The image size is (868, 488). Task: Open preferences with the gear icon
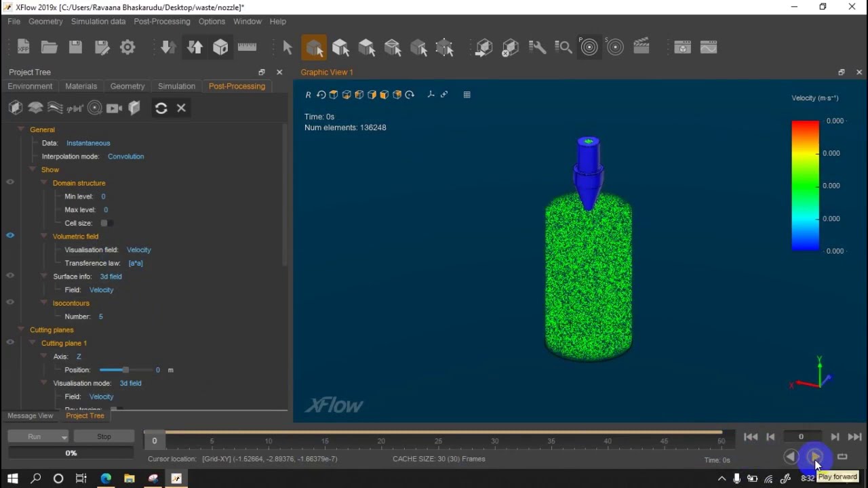(x=127, y=47)
